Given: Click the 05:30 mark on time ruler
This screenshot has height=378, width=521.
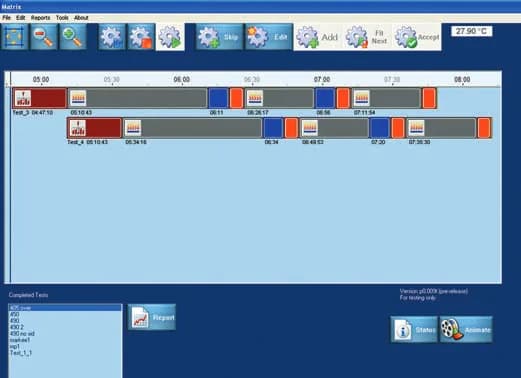Looking at the screenshot, I should [x=111, y=79].
